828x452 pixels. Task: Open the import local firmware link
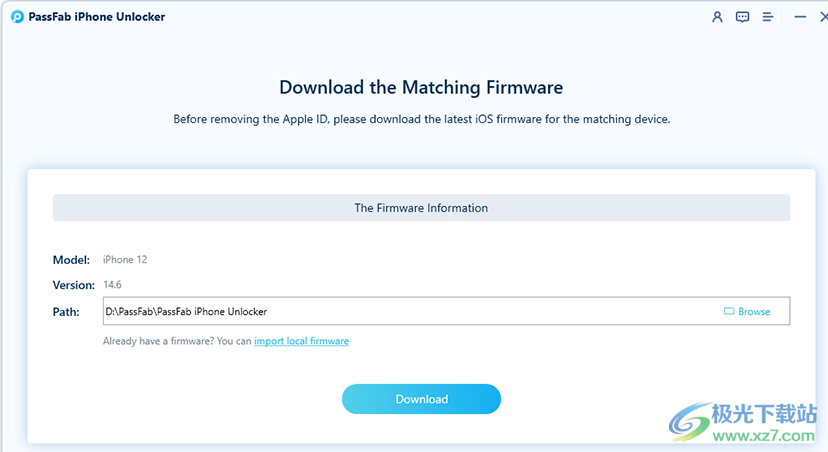pos(302,341)
